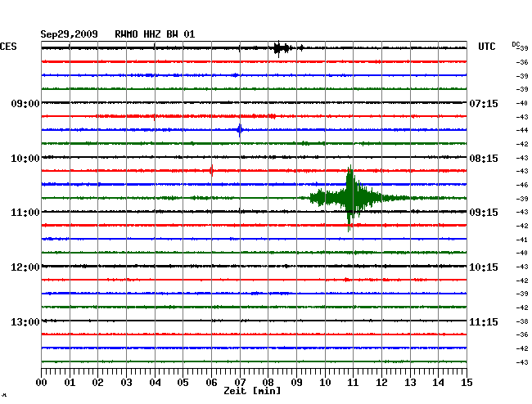Click the 03 minute axis tick label
Image resolution: width=532 pixels, height=404 pixels.
click(x=127, y=383)
